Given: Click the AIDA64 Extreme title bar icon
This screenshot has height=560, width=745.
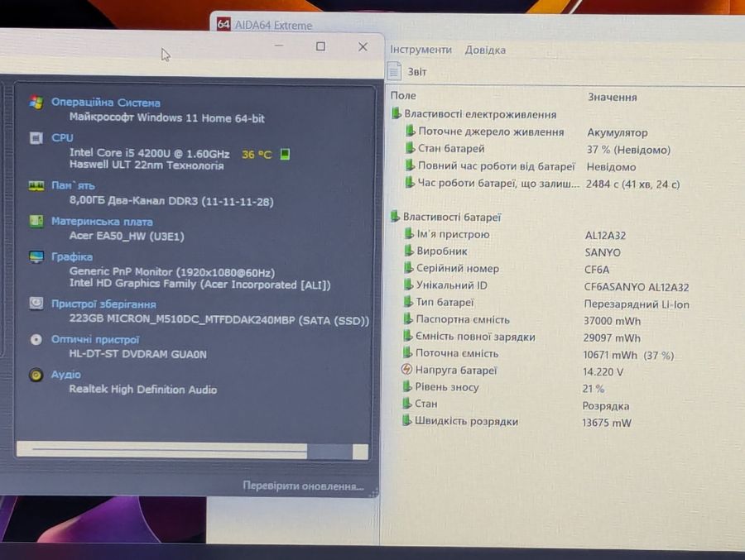Looking at the screenshot, I should 223,24.
